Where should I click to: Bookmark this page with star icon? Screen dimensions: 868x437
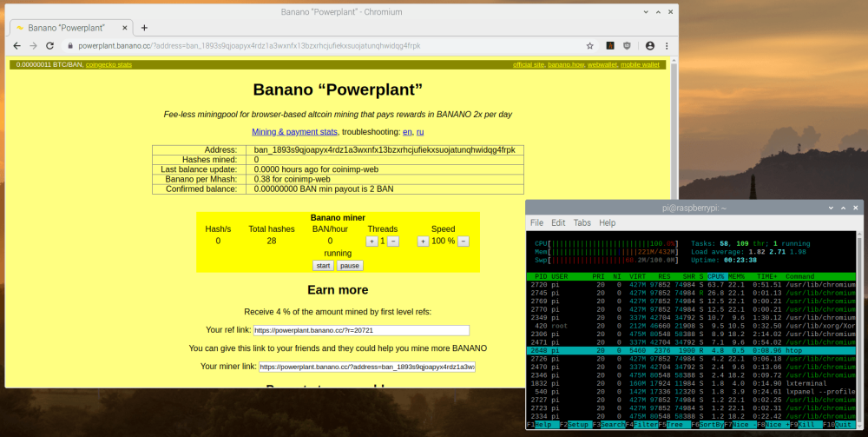coord(589,46)
